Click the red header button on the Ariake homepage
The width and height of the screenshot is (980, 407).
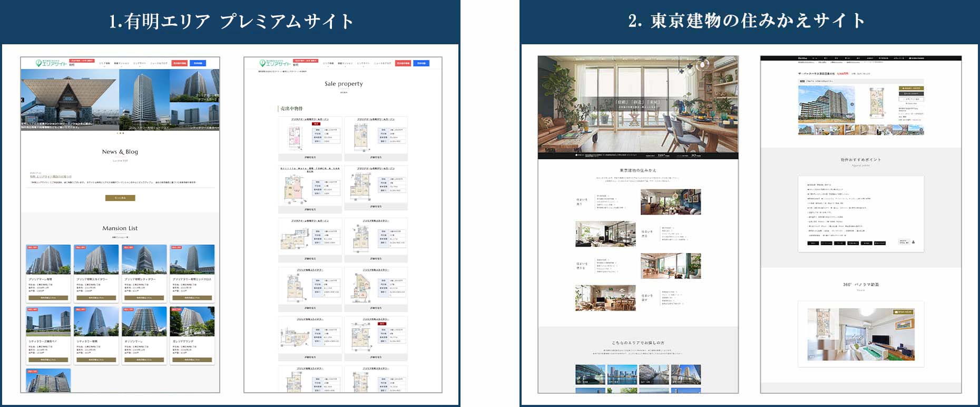[x=180, y=63]
